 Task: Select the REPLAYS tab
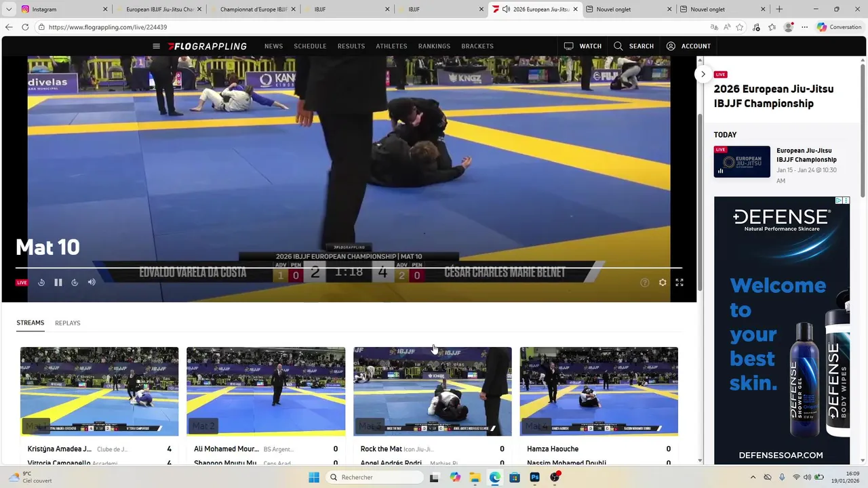click(68, 323)
